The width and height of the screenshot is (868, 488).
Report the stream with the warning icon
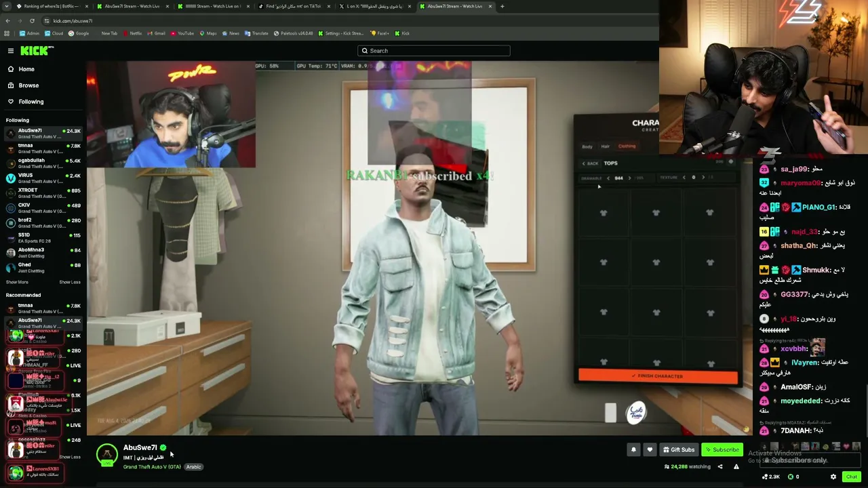736,466
